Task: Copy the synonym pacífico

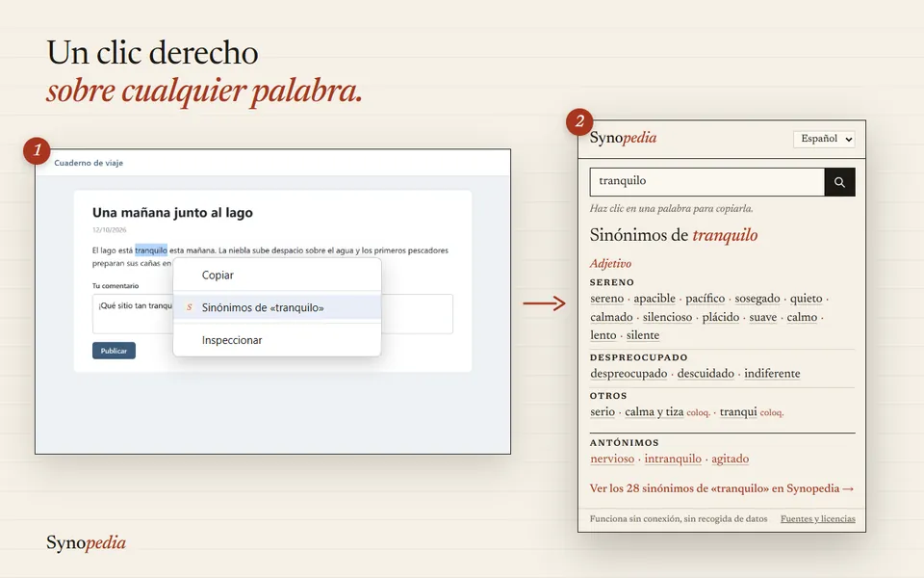Action: pyautogui.click(x=705, y=299)
